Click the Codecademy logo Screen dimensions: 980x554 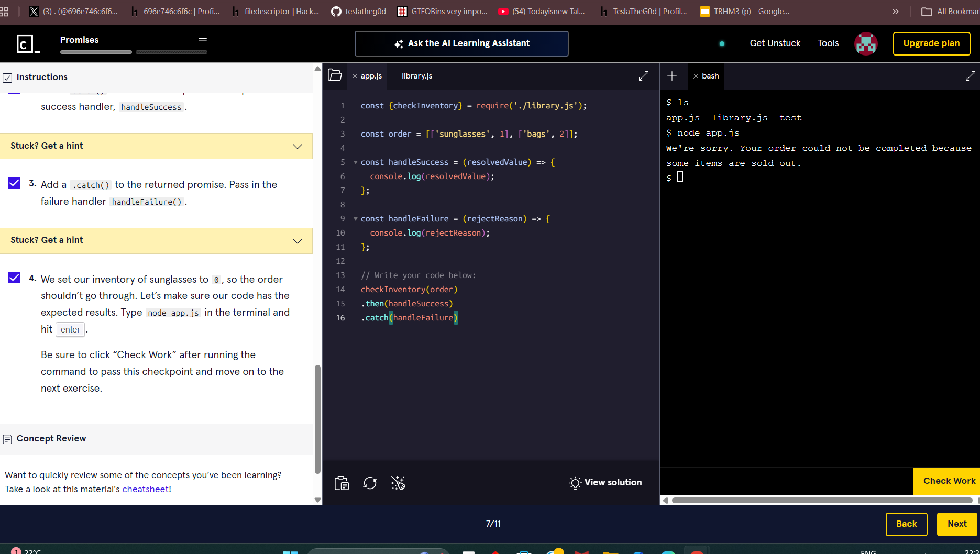coord(27,43)
